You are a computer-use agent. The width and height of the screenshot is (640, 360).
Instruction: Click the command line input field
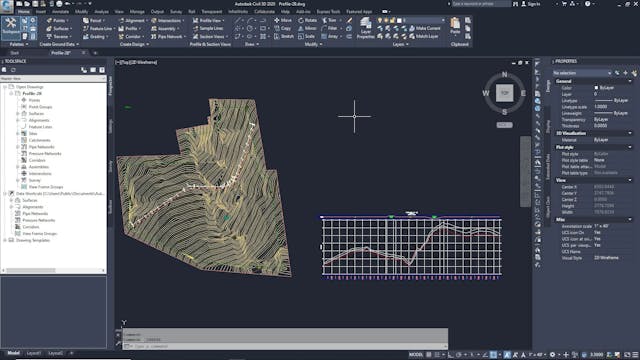pos(286,346)
